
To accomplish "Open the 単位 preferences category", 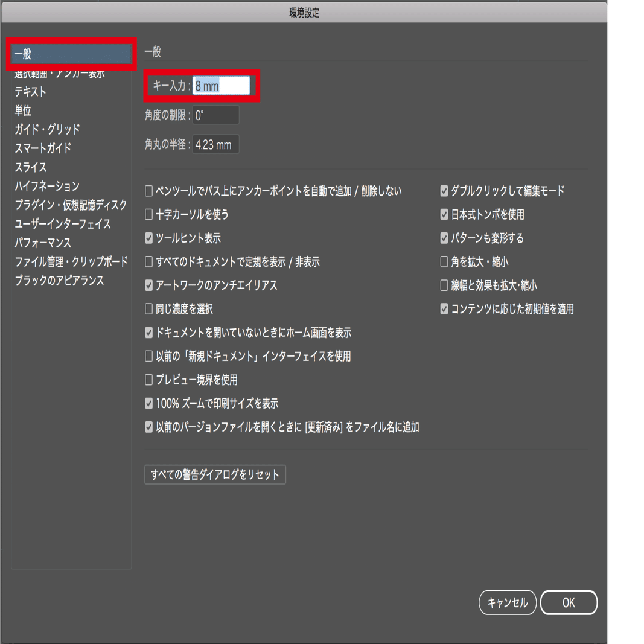I will coord(23,110).
